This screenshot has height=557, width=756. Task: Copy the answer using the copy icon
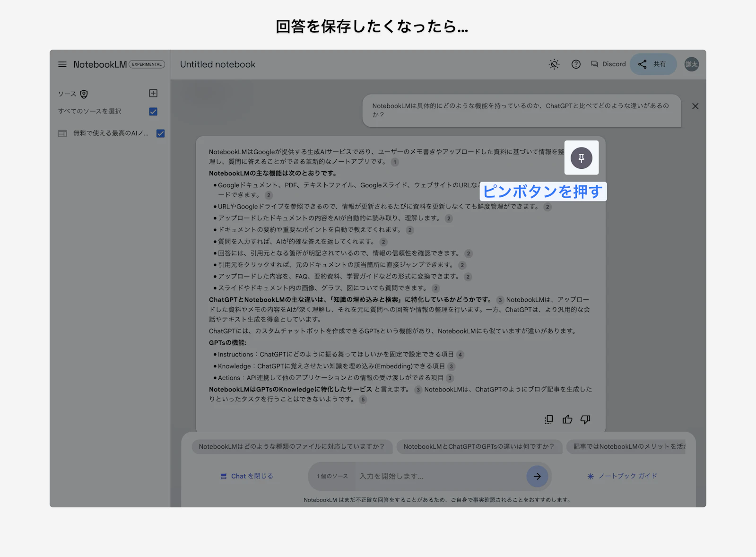pyautogui.click(x=549, y=419)
